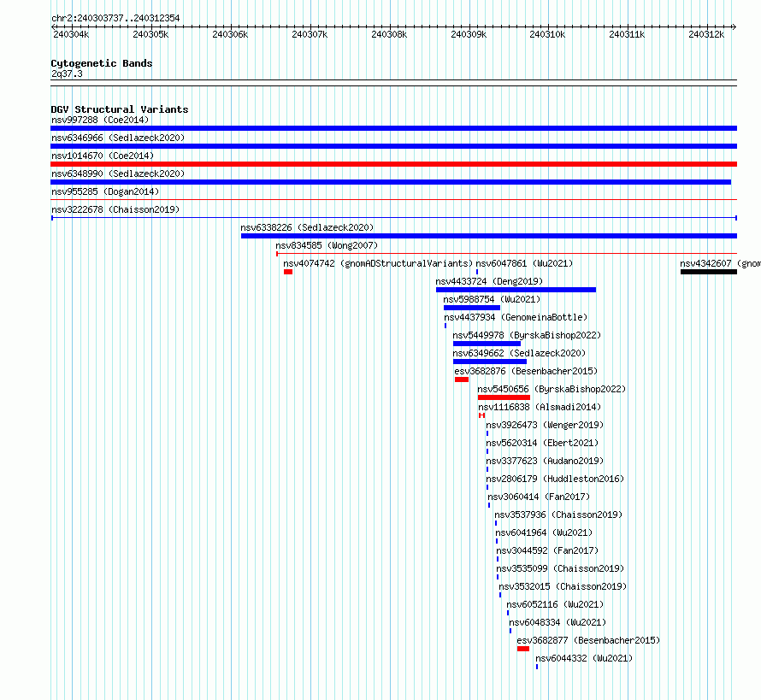Click the 240306k ruler tick label
The image size is (761, 700).
(230, 34)
